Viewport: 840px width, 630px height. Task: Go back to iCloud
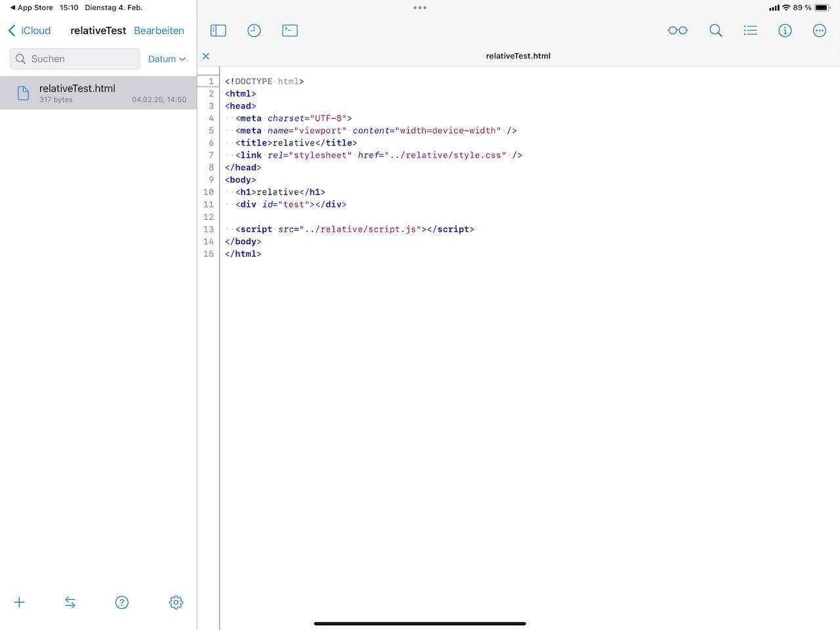(30, 30)
